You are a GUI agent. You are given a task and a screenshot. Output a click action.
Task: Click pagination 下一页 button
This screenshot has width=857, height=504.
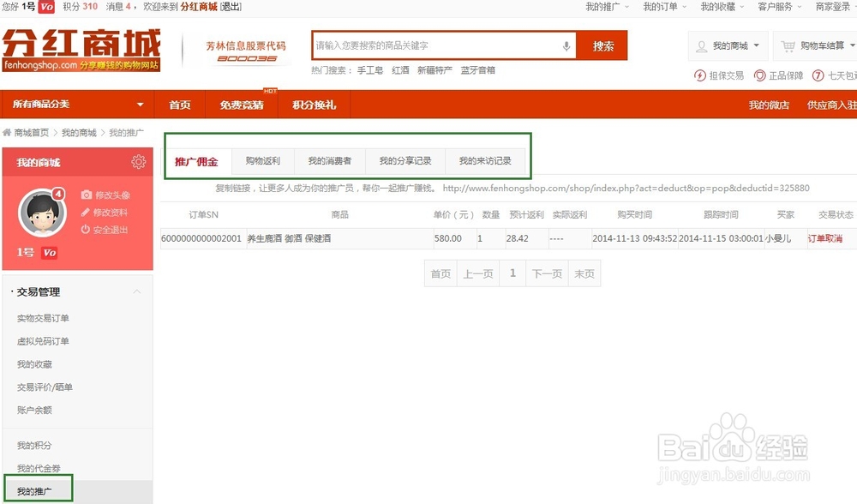point(547,273)
